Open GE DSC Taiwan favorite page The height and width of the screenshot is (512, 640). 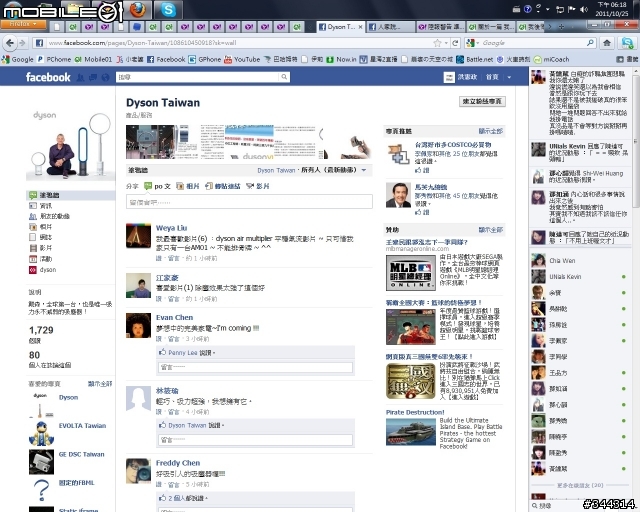(81, 454)
